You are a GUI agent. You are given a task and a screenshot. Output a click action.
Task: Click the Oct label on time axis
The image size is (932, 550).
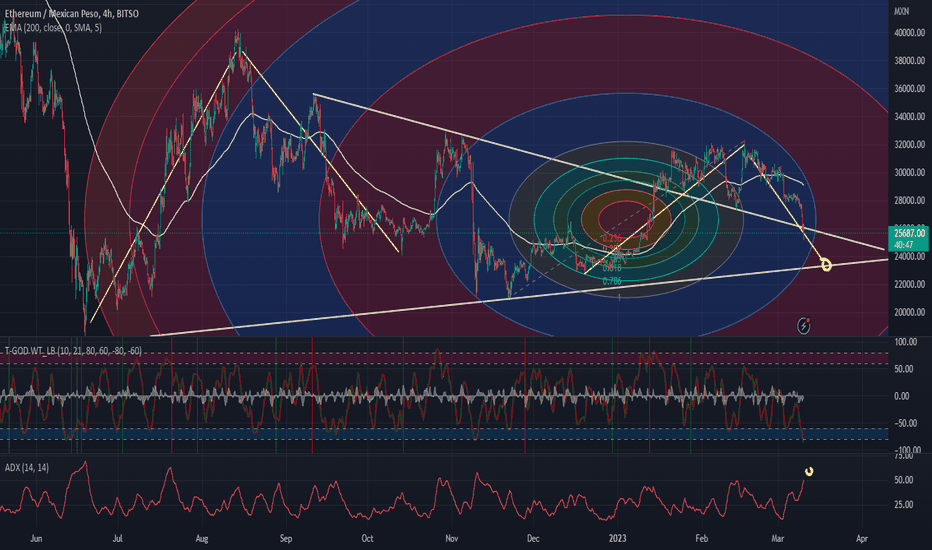point(367,539)
